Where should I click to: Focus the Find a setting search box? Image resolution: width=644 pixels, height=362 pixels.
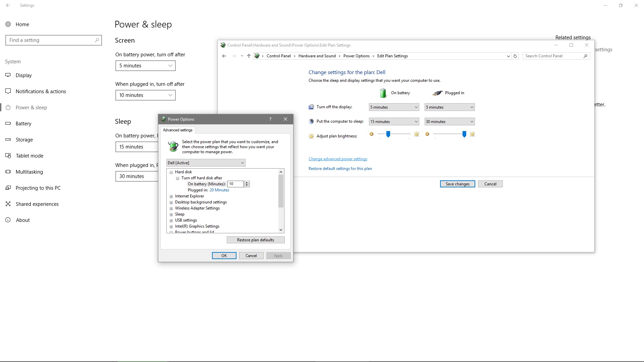click(x=54, y=40)
